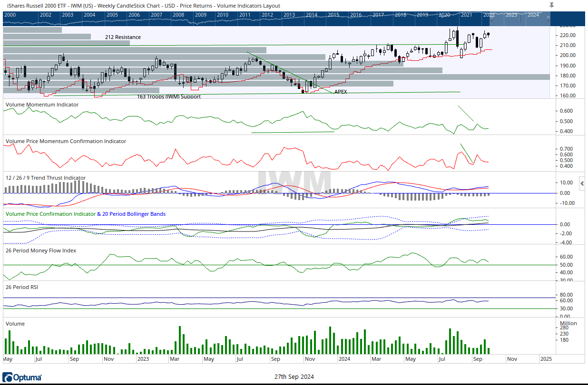
Task: Click the pin icon at top right
Action: pyautogui.click(x=551, y=5)
